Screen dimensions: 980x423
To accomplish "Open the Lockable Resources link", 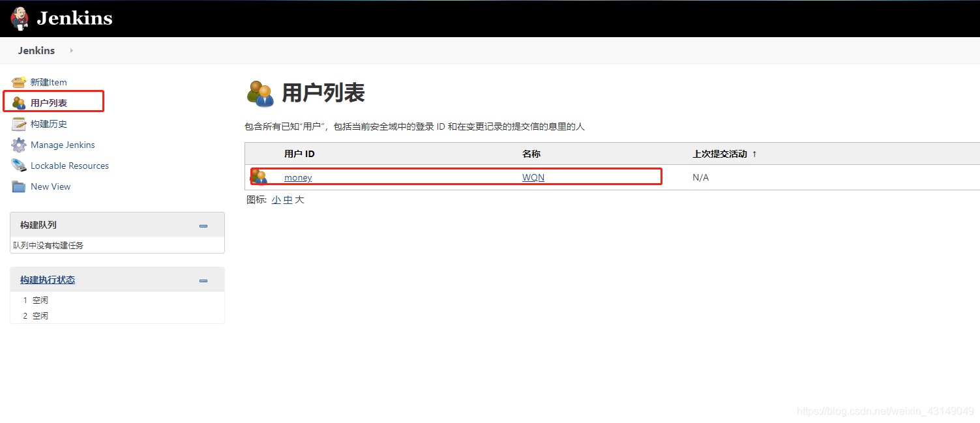I will pyautogui.click(x=70, y=166).
